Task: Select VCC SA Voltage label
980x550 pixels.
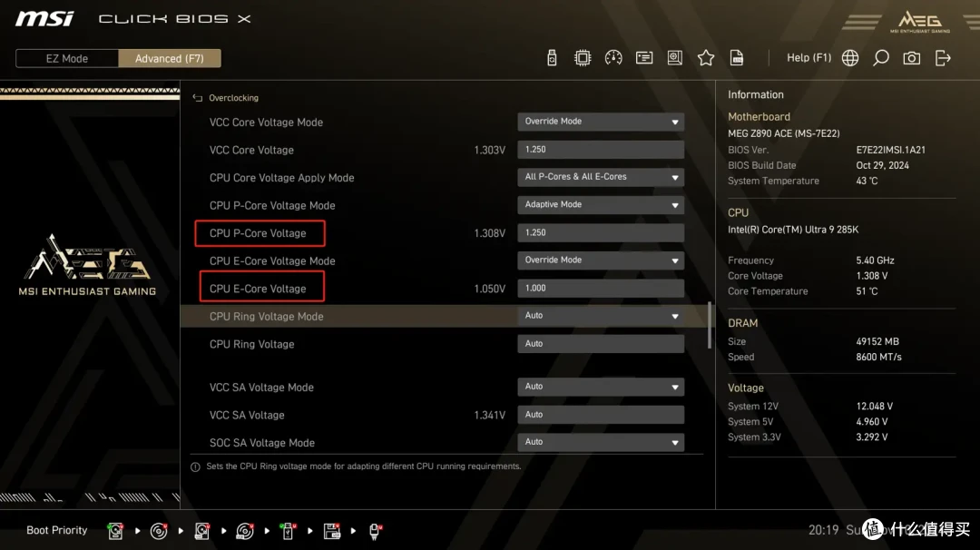Action: tap(247, 415)
